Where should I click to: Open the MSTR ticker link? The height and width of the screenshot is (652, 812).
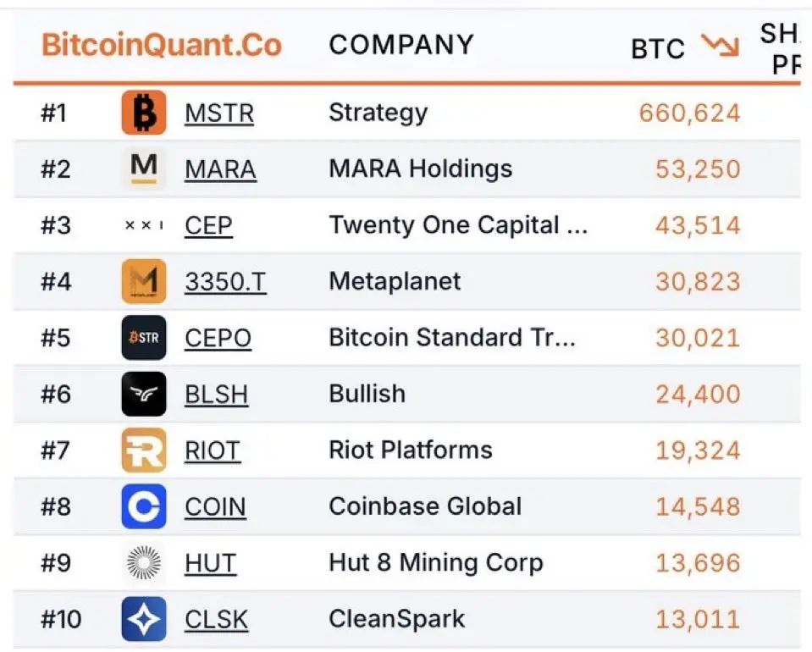[219, 113]
